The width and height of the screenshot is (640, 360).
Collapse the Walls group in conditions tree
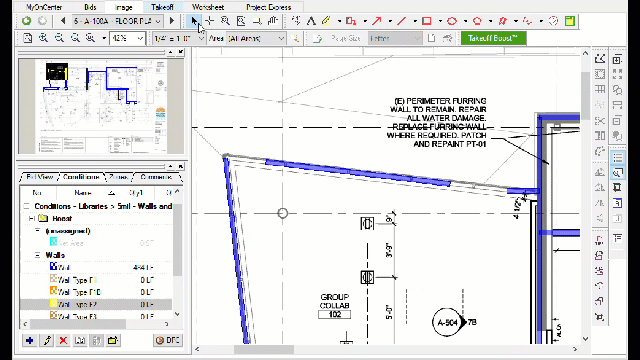click(38, 255)
